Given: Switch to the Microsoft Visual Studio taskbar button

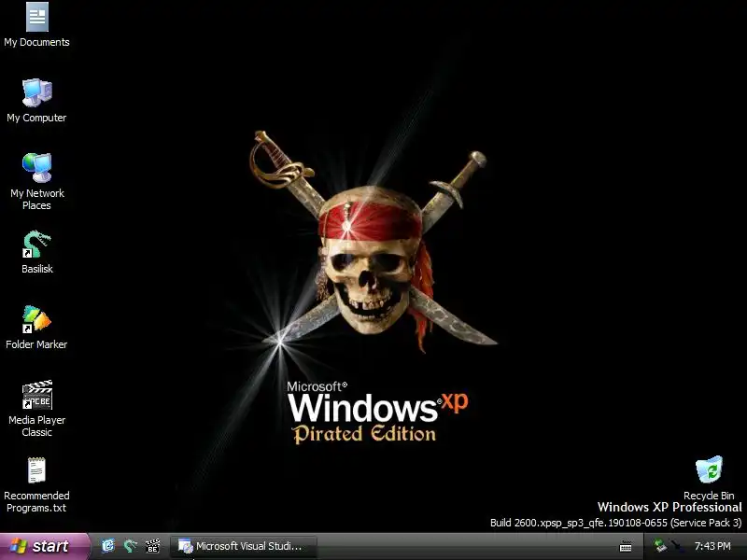Looking at the screenshot, I should pos(244,546).
